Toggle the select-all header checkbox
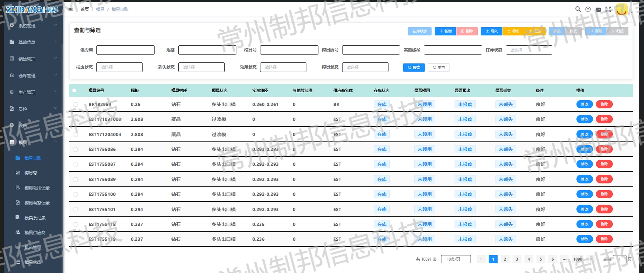 (75, 91)
